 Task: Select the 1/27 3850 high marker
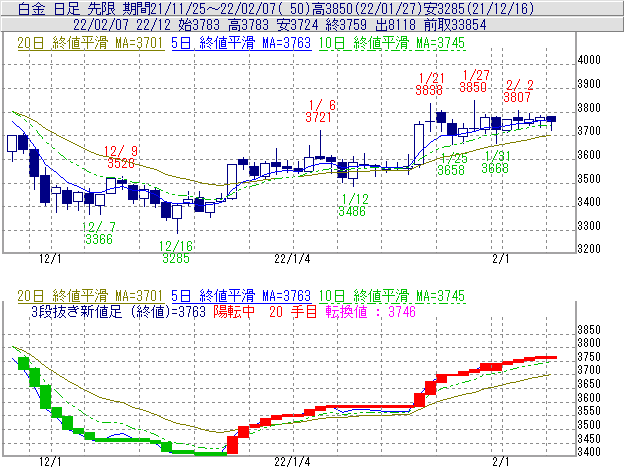tap(474, 81)
